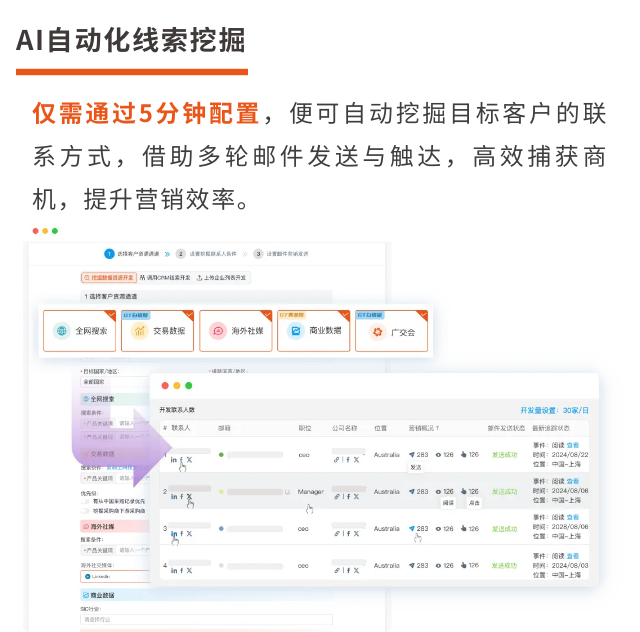Open X profile for contact row 2
The image size is (640, 632).
pos(189,496)
